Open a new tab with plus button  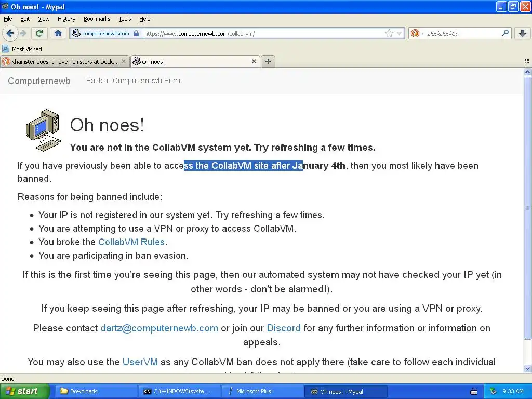pos(268,61)
